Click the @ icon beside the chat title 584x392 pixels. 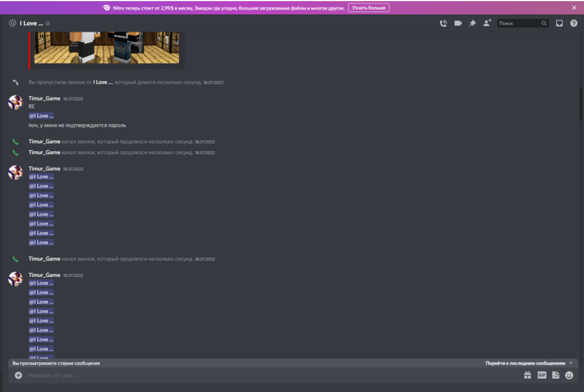[12, 23]
